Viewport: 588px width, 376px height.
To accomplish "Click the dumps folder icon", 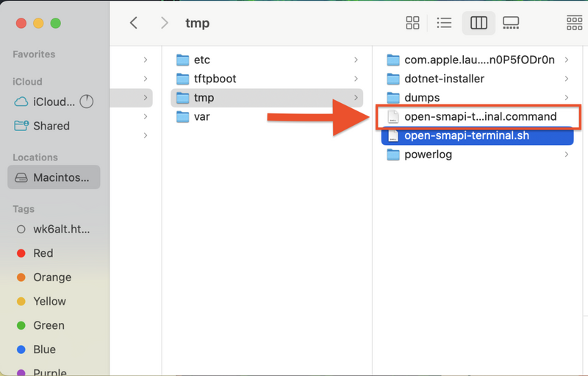I will 393,98.
